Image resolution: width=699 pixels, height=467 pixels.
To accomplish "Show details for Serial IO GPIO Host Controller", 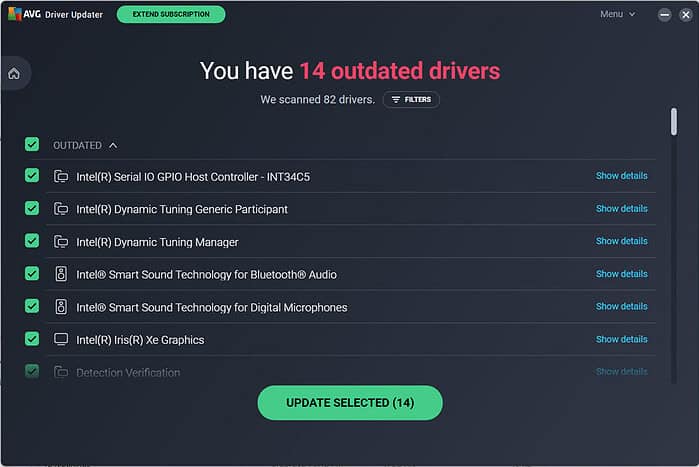I will click(621, 176).
